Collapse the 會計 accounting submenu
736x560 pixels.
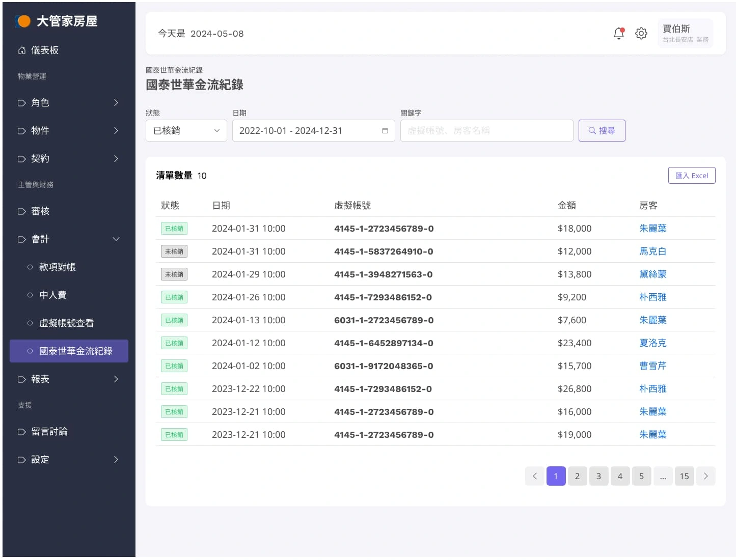(116, 239)
